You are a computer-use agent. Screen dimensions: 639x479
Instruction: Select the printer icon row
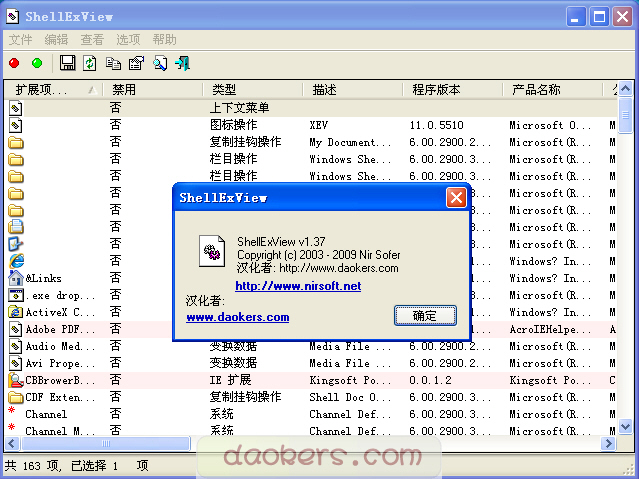coord(16,227)
